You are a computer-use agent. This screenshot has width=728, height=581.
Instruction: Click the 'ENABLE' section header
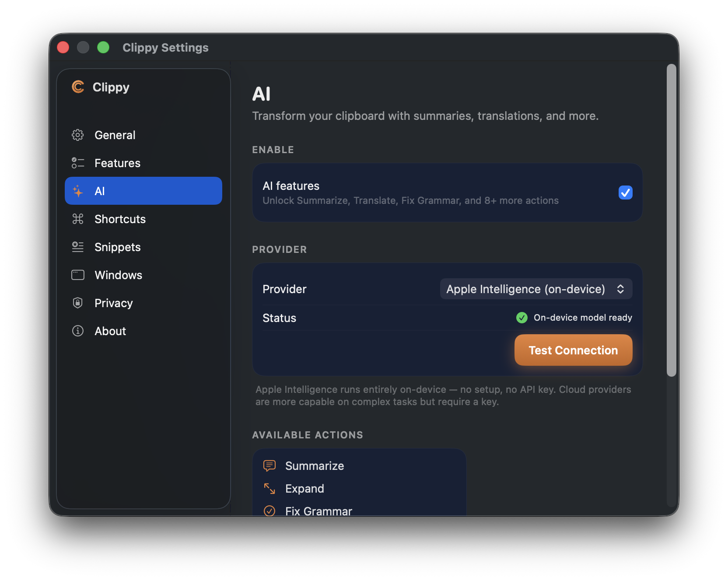click(273, 150)
